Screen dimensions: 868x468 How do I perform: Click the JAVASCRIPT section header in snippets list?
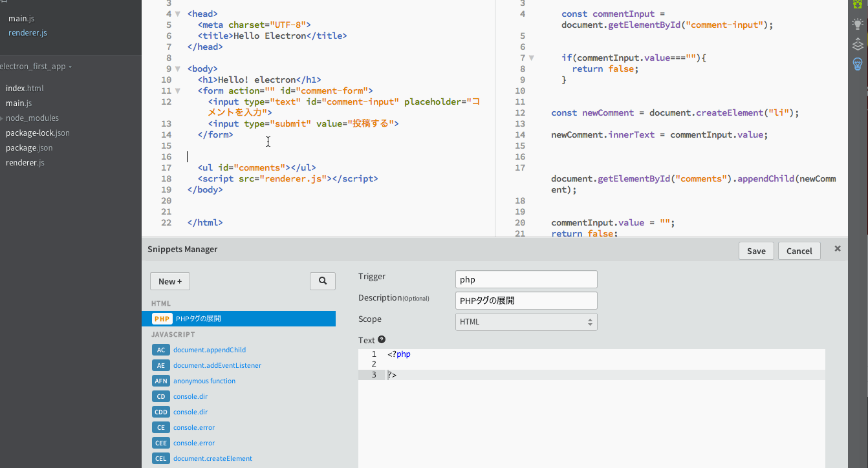pos(173,334)
